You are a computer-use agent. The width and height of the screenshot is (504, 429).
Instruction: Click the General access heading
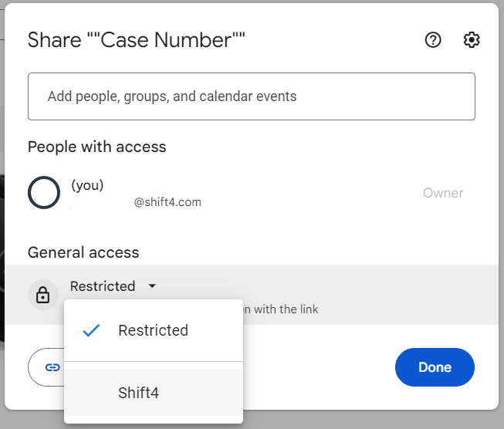[x=83, y=252]
